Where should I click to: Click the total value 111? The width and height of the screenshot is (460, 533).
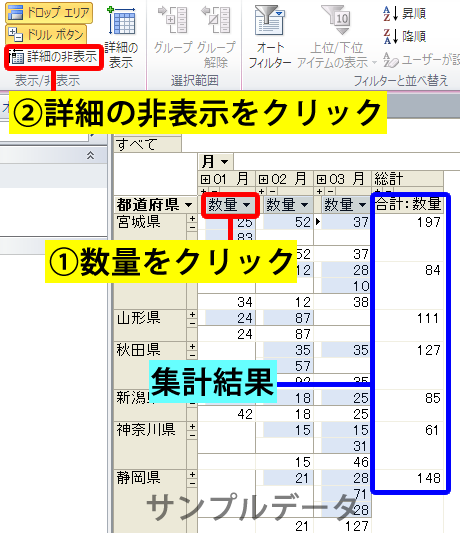pos(429,319)
